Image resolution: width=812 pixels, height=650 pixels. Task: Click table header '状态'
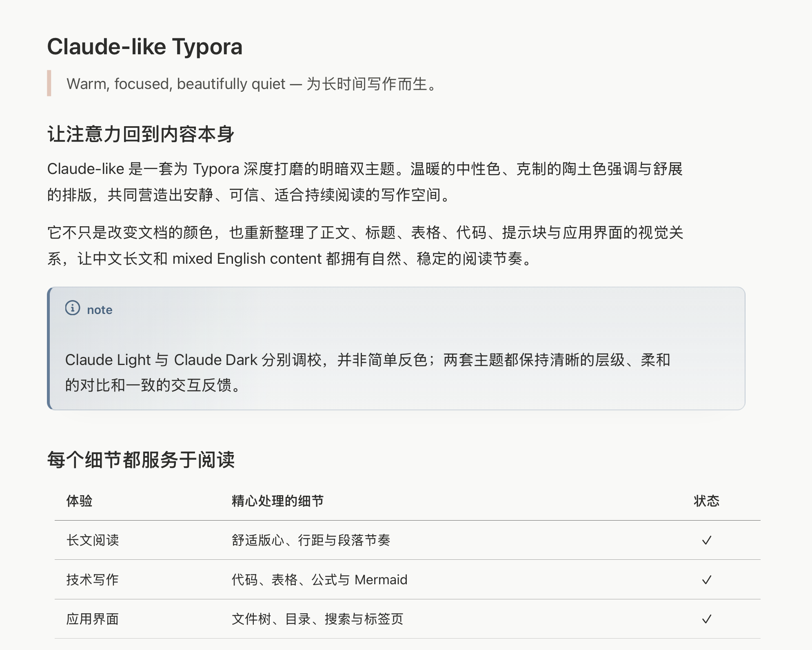[707, 501]
